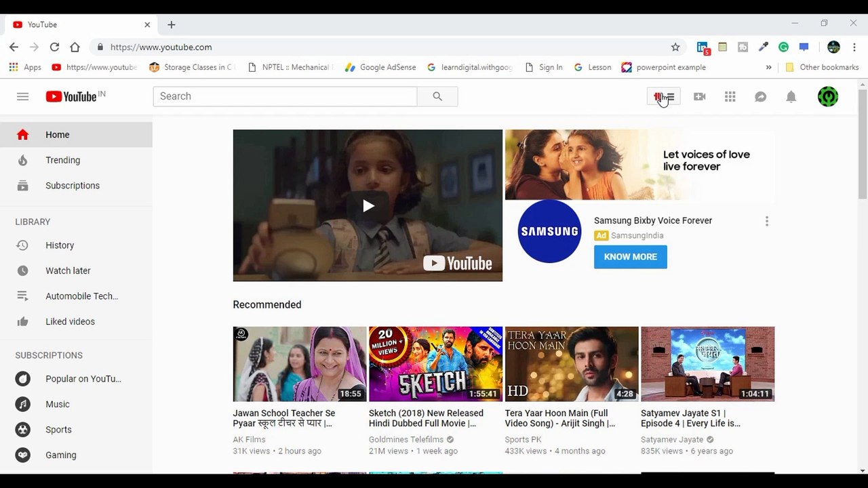
Task: Open the Sketch 2018 movie thumbnail
Action: pos(435,364)
